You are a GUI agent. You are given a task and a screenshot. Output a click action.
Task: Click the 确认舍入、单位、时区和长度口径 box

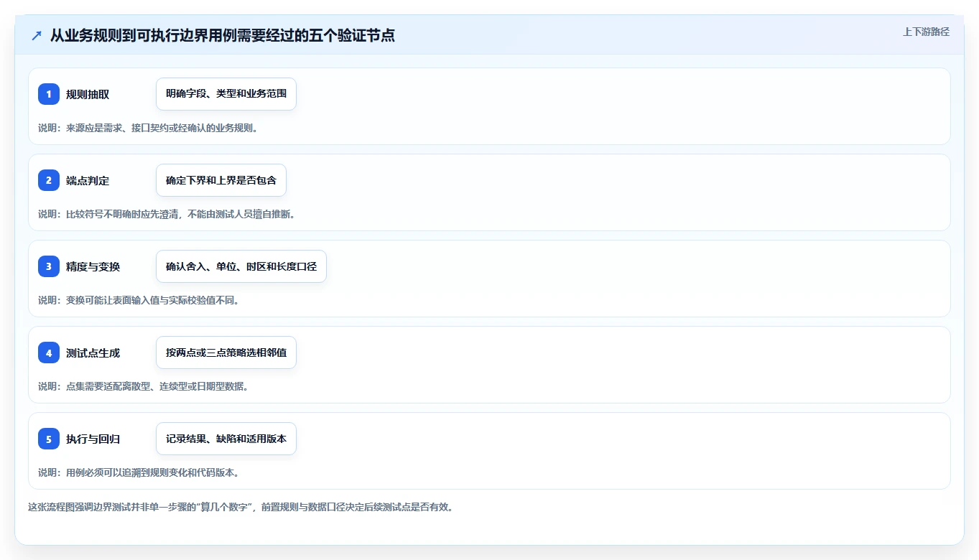pos(241,266)
